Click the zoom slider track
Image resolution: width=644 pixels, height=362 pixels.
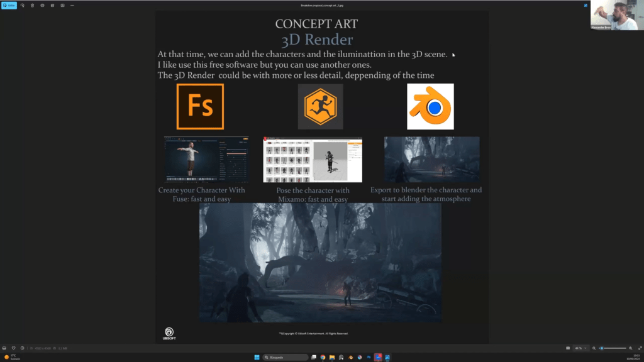point(613,348)
